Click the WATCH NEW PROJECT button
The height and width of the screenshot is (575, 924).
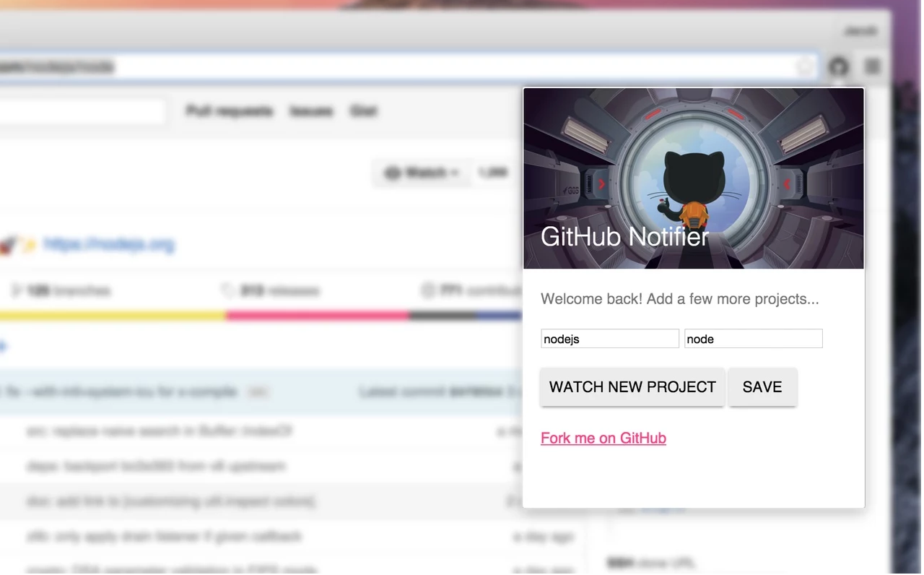tap(632, 387)
